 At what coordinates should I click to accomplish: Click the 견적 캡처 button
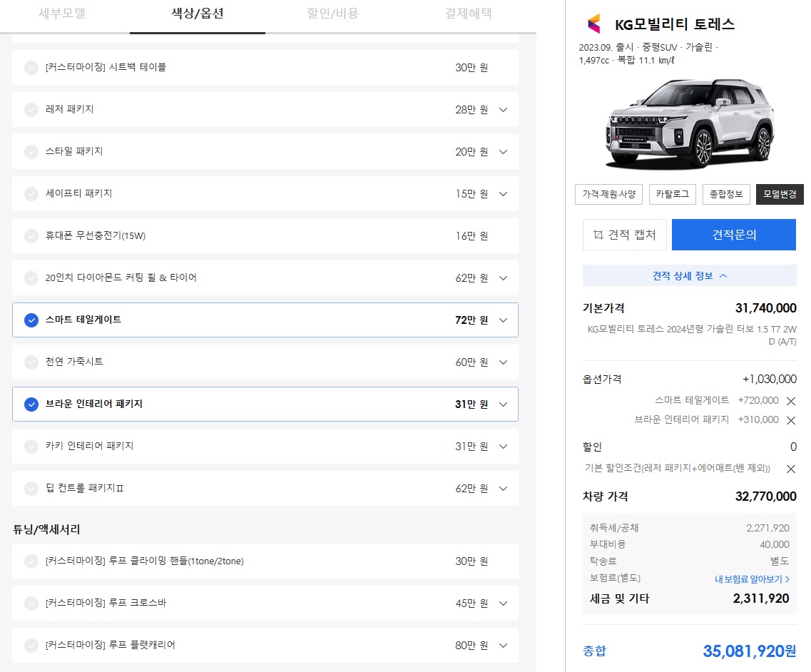click(625, 235)
